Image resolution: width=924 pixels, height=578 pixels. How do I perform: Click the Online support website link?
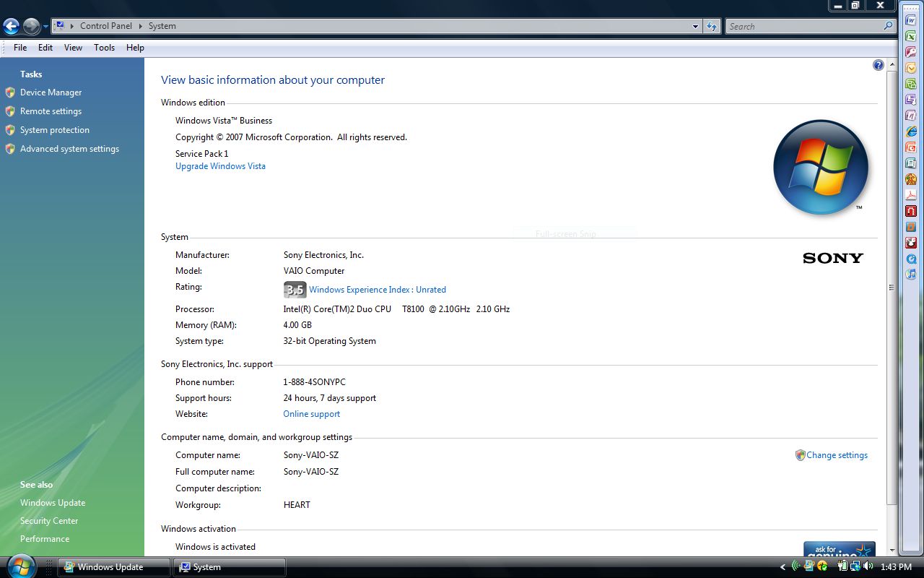click(x=311, y=414)
